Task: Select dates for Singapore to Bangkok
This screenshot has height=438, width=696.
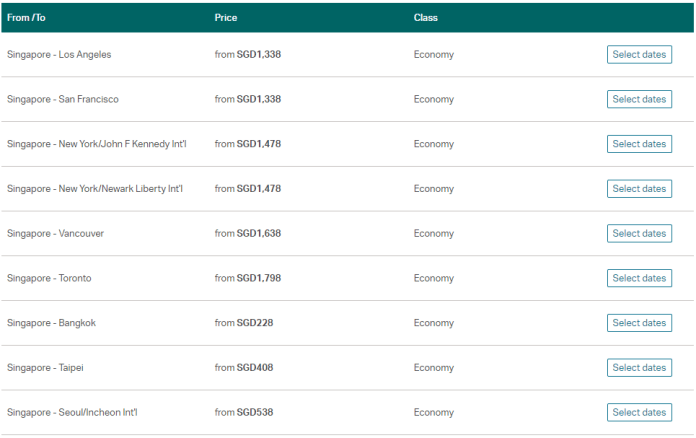Action: (x=638, y=323)
